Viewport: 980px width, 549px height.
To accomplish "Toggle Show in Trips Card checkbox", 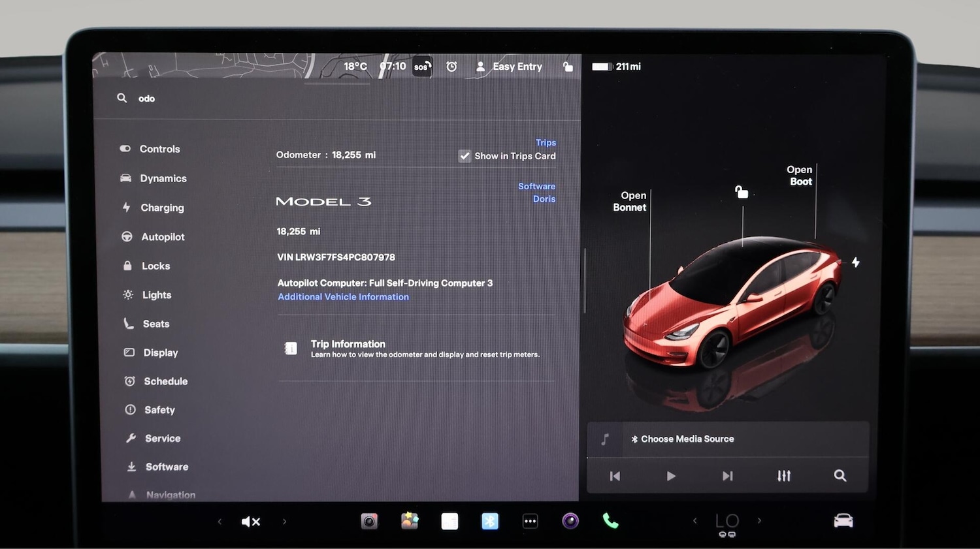I will click(x=465, y=156).
